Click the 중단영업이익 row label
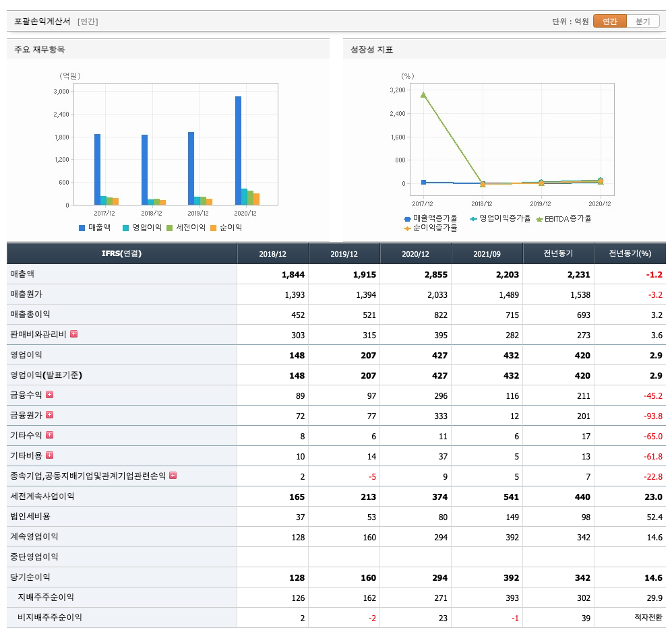The height and width of the screenshot is (636, 672). 34,556
